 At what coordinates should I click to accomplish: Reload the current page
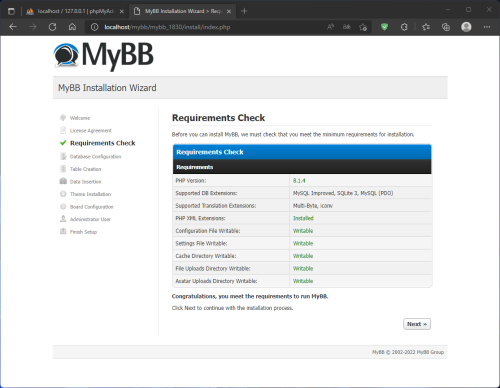(52, 27)
